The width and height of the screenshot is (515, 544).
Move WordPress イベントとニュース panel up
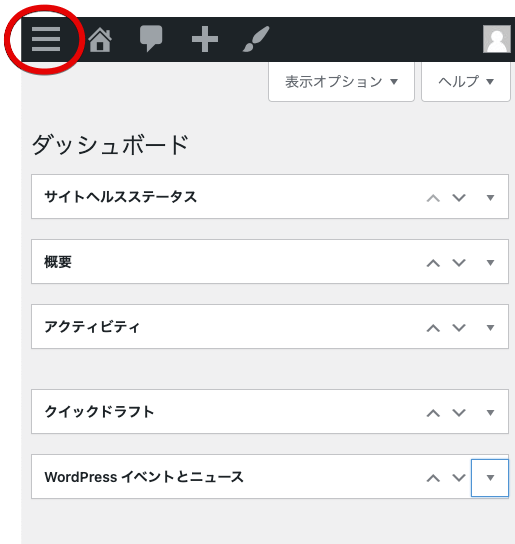433,478
